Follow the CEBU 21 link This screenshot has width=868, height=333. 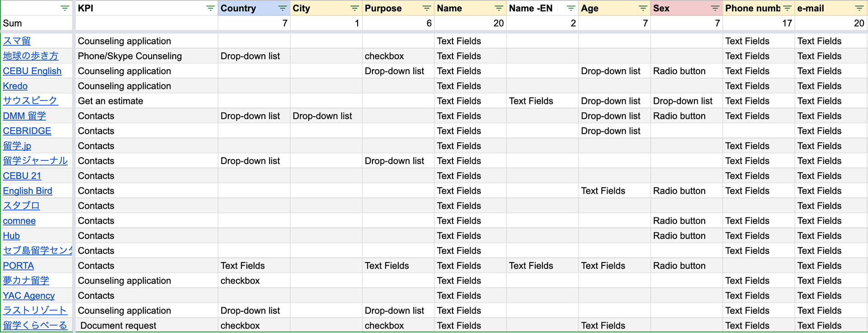tap(22, 176)
